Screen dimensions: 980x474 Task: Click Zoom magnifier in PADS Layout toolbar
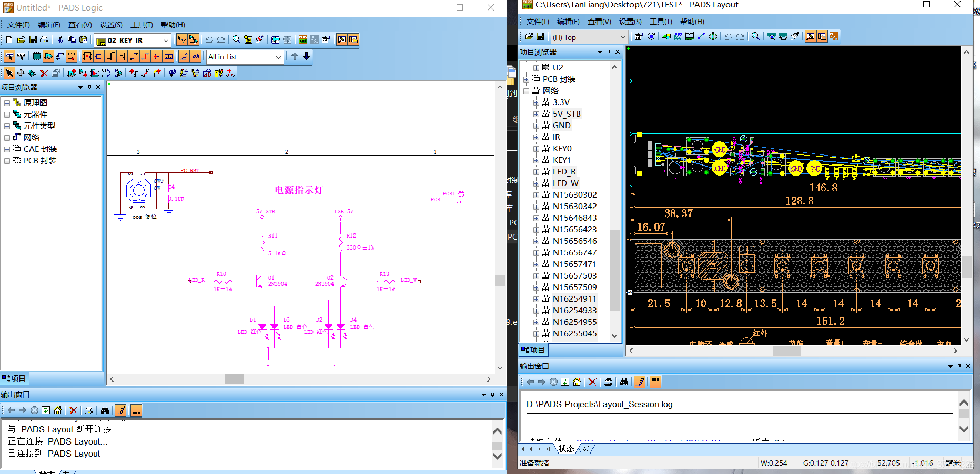pos(755,36)
